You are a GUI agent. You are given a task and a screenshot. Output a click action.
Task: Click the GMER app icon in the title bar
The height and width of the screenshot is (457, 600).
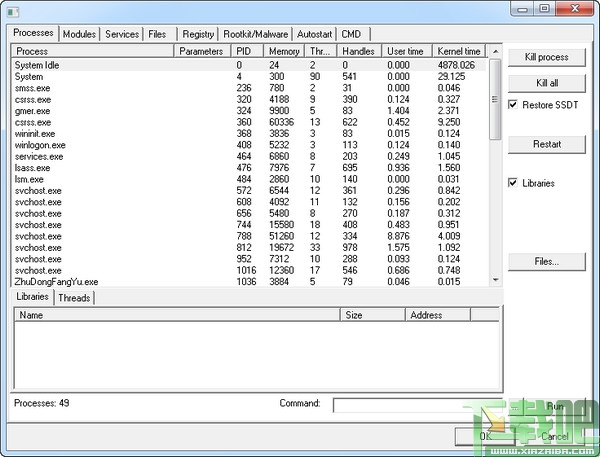13,12
